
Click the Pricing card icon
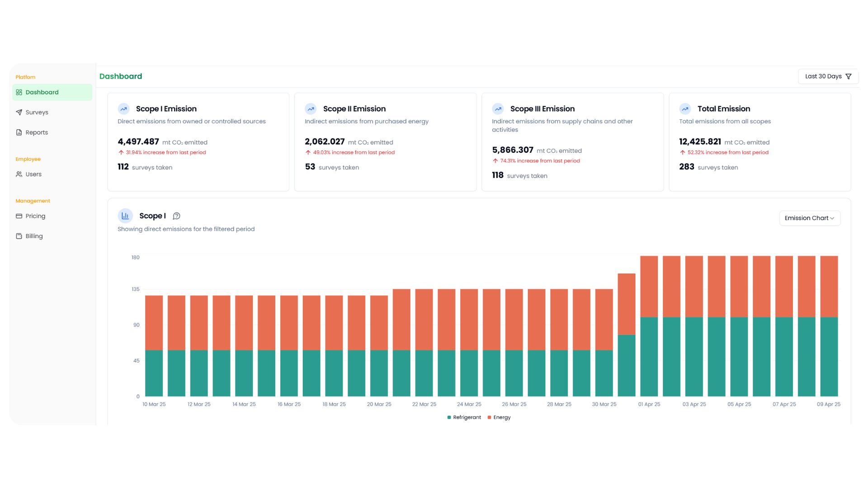pos(19,216)
